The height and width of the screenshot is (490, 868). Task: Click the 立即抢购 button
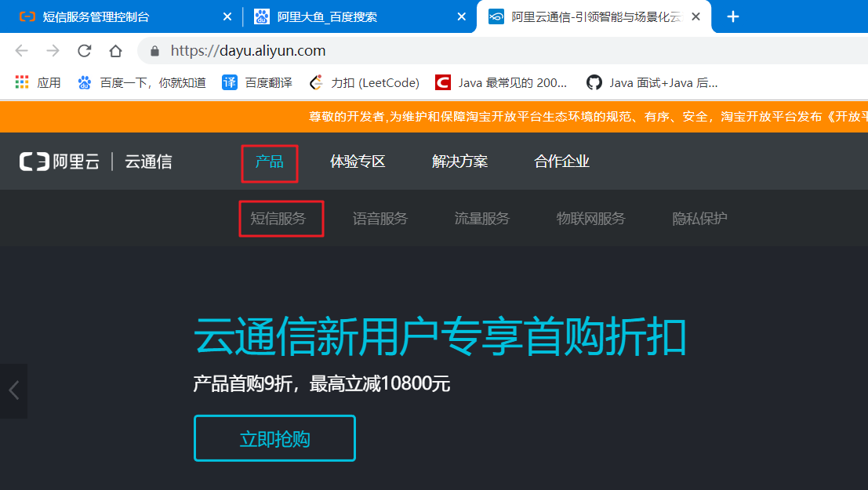[x=274, y=438]
